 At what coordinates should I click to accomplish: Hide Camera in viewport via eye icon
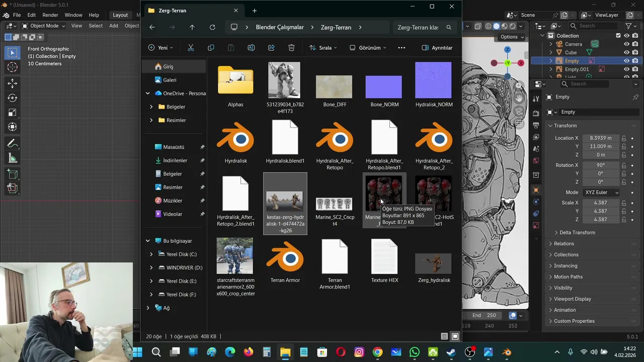(627, 44)
